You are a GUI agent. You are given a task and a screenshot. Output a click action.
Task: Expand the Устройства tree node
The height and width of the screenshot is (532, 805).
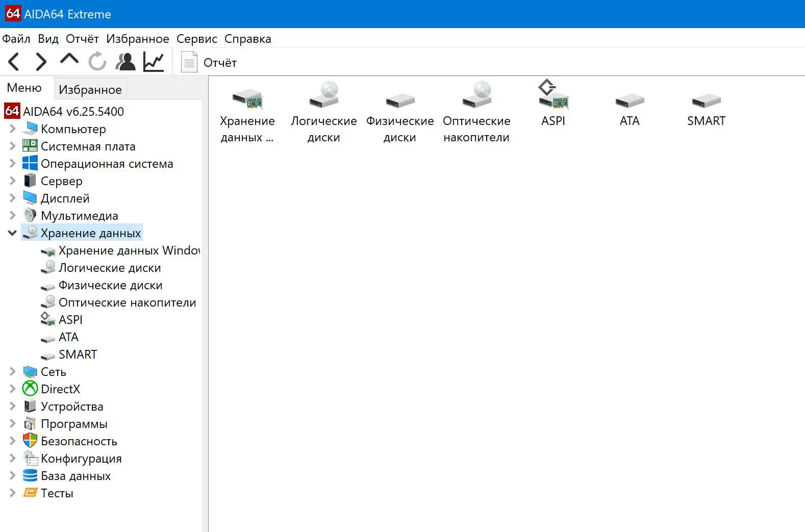[x=12, y=406]
